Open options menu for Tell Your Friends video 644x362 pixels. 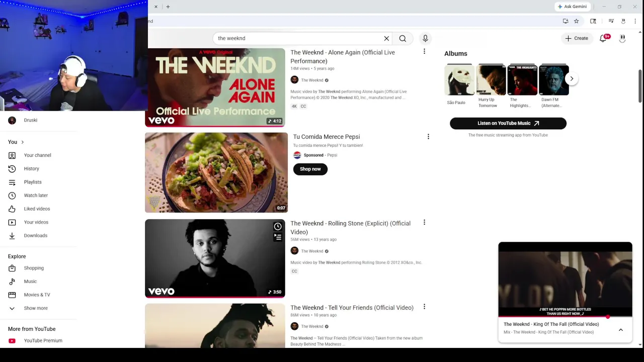424,307
